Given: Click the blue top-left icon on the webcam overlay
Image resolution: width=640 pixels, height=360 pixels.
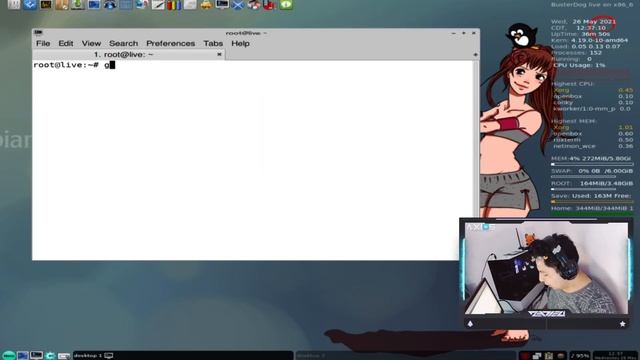Looking at the screenshot, I should click(486, 227).
